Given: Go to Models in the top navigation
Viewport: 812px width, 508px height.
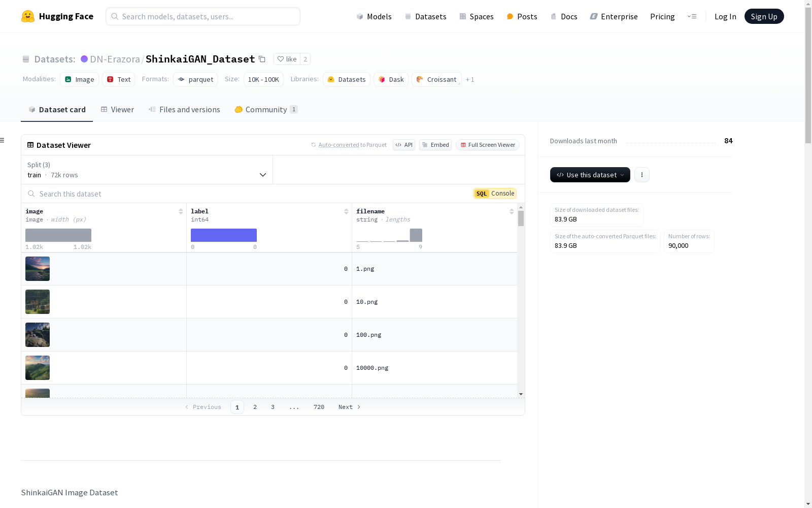Looking at the screenshot, I should point(374,16).
